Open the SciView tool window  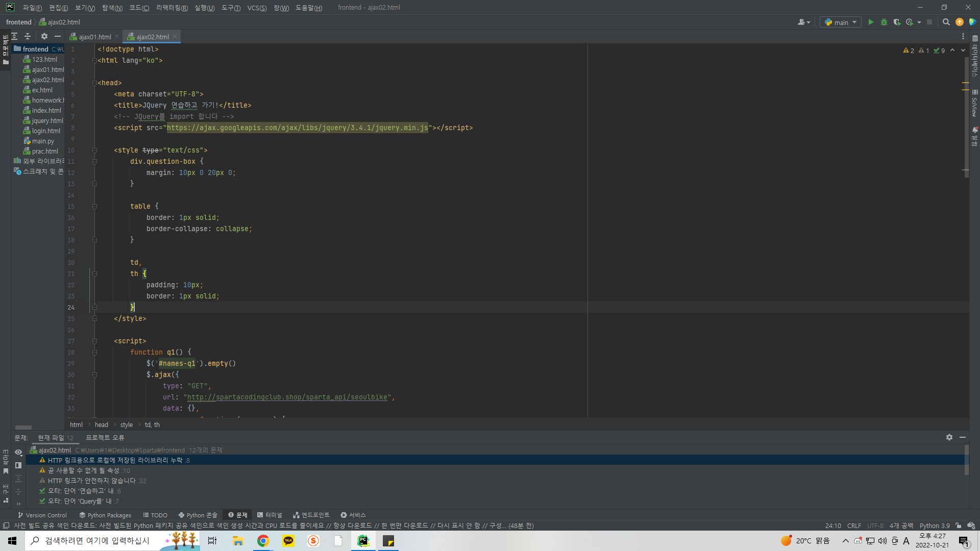975,104
